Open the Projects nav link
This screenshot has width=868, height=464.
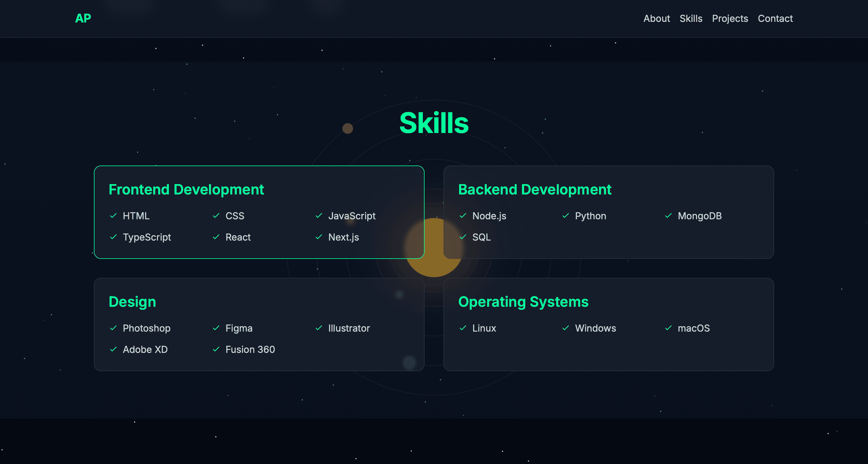[x=730, y=19]
